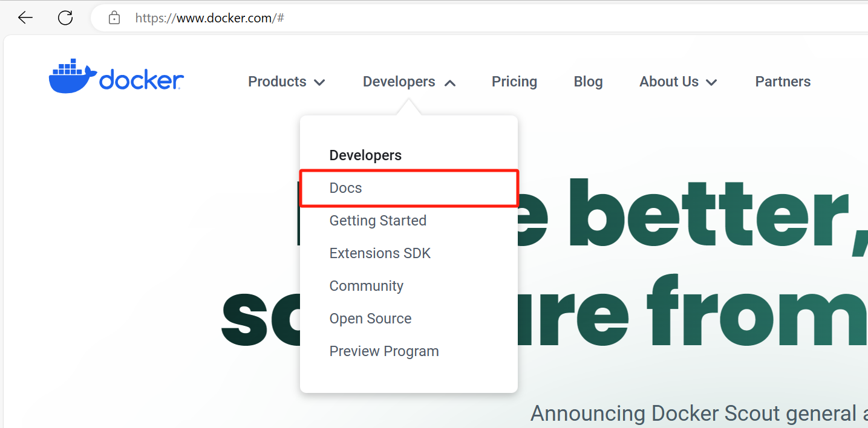Go to the Community link
868x428 pixels.
tap(366, 286)
